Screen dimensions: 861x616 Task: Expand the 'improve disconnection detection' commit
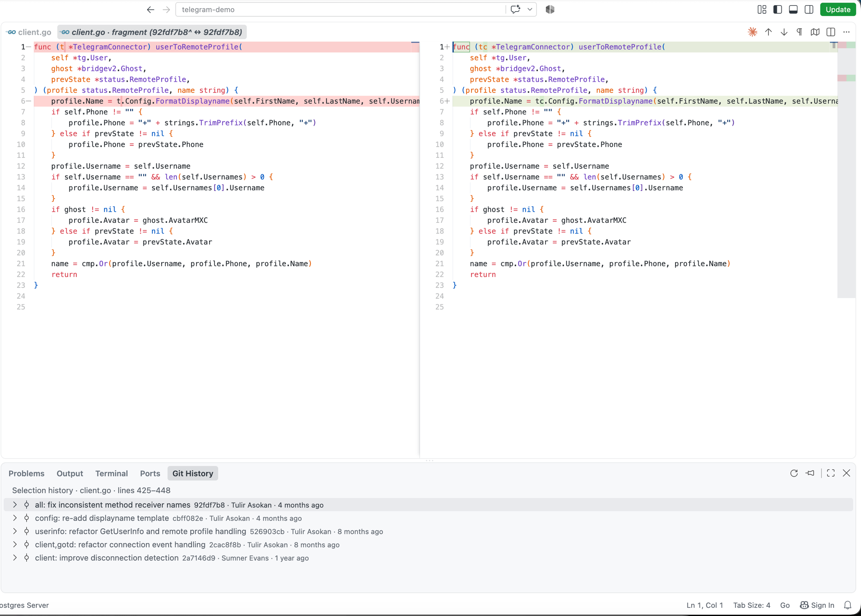coord(15,558)
